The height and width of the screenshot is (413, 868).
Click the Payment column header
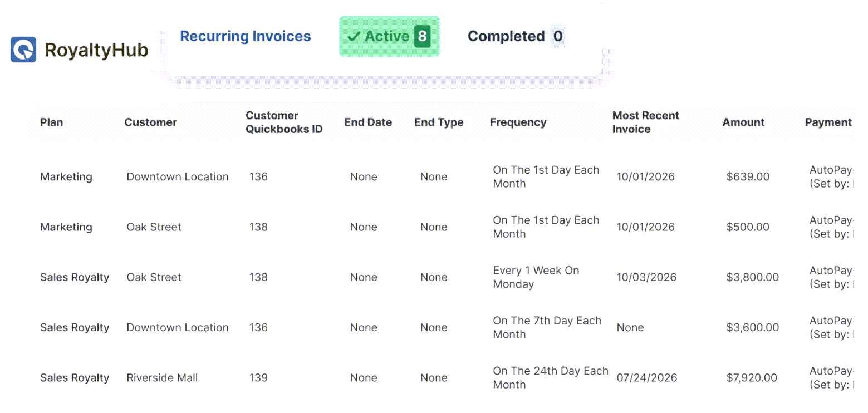828,122
